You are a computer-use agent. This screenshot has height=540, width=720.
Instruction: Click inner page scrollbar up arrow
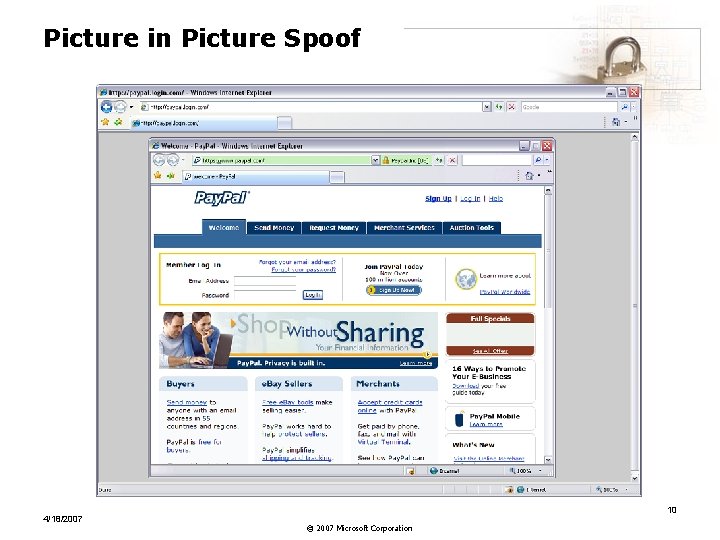pyautogui.click(x=548, y=190)
